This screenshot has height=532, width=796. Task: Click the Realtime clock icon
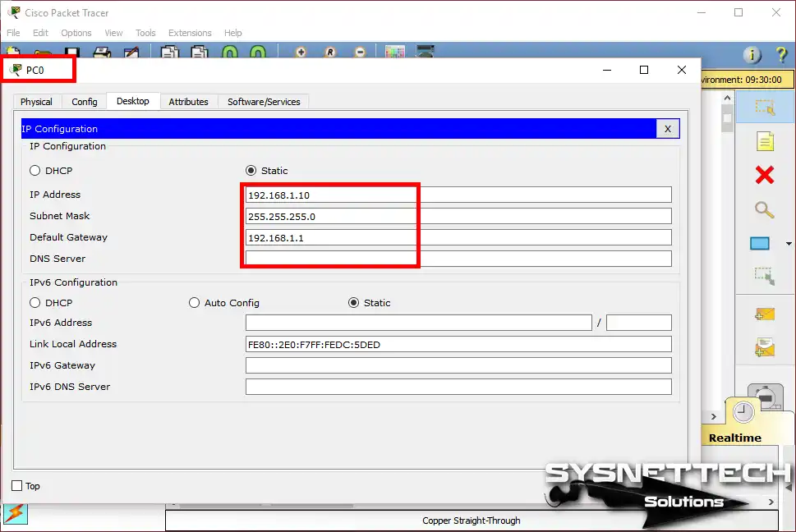coord(743,412)
